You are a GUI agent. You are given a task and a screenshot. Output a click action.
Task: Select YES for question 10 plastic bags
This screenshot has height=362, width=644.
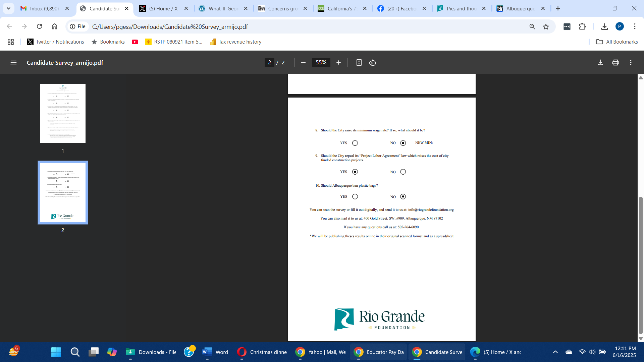tap(355, 197)
